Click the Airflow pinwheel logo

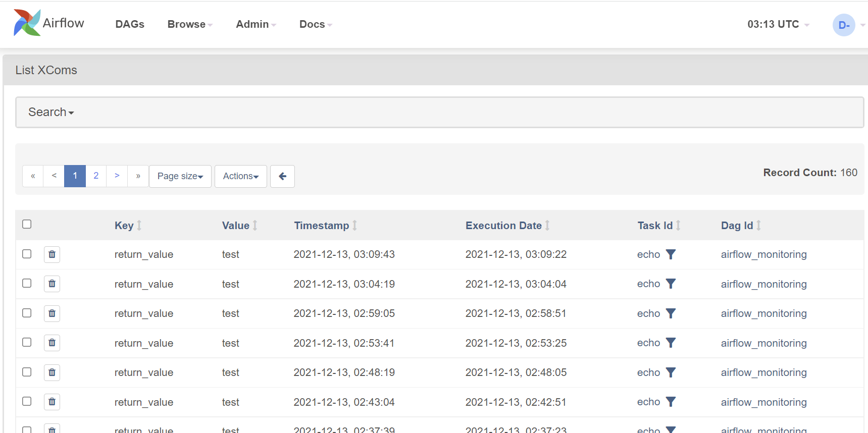[x=27, y=23]
